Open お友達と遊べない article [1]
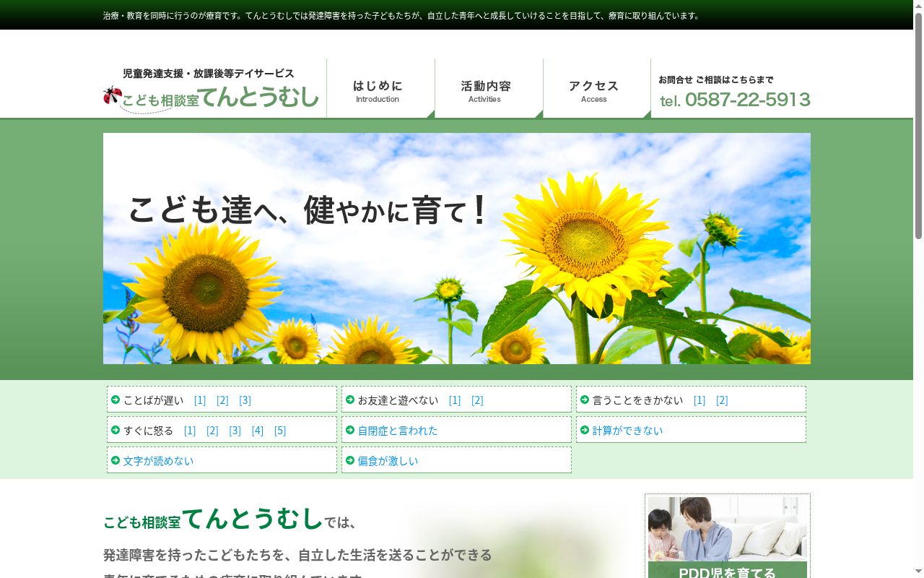This screenshot has width=924, height=578. tap(455, 400)
